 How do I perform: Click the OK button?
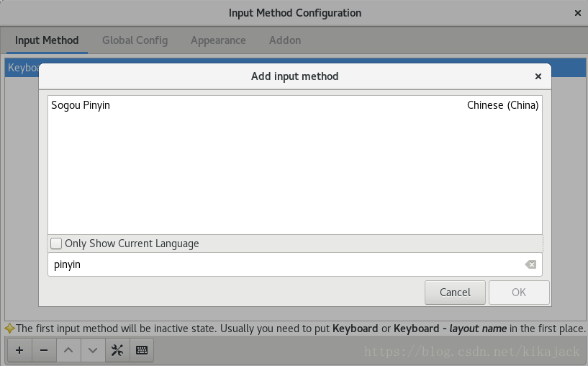point(519,293)
